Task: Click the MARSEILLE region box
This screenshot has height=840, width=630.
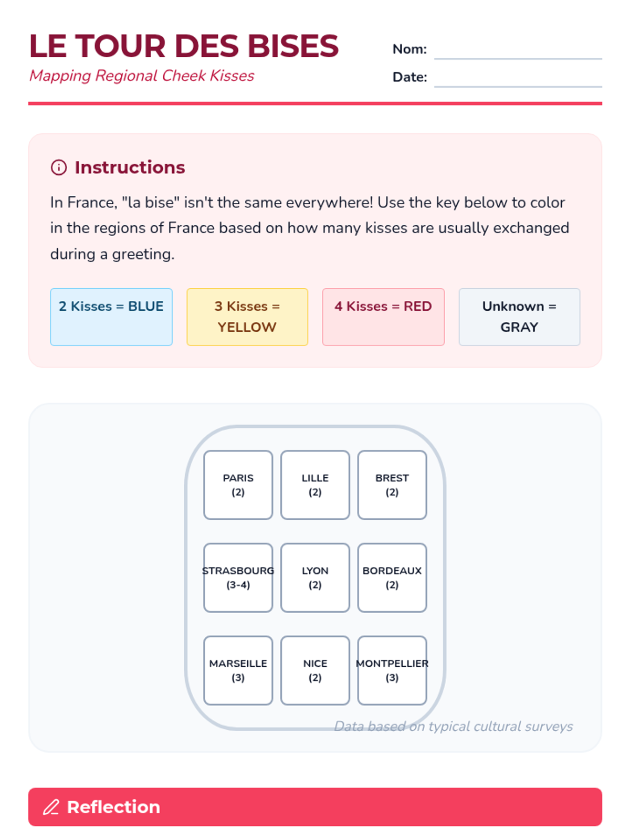Action: (238, 670)
